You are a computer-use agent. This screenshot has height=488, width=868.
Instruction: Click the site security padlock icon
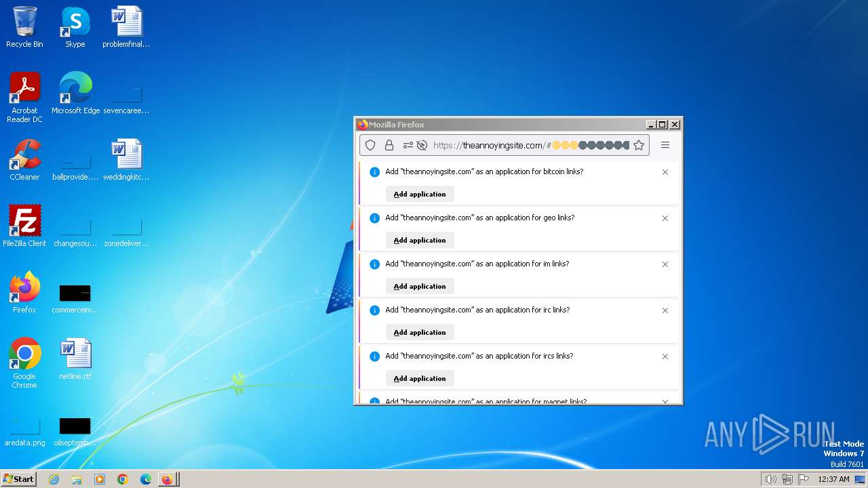(389, 145)
